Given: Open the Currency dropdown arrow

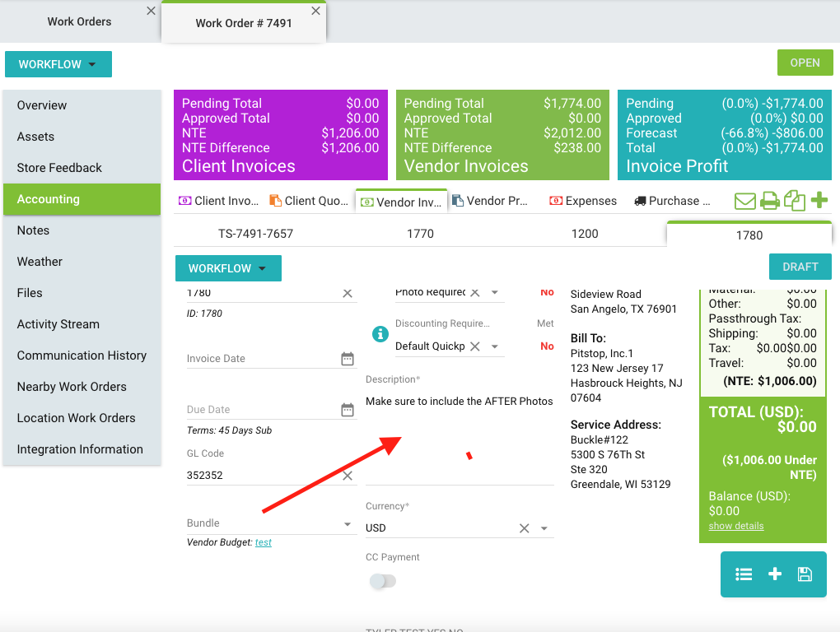Looking at the screenshot, I should (544, 528).
